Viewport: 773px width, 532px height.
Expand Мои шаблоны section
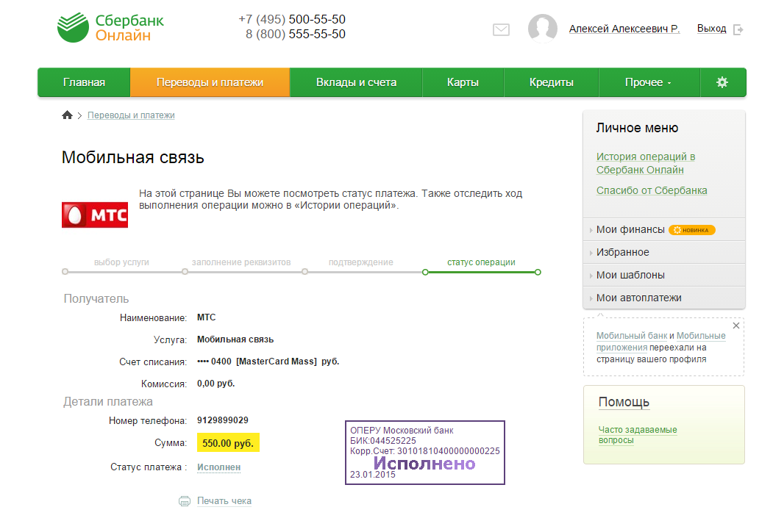coord(663,275)
